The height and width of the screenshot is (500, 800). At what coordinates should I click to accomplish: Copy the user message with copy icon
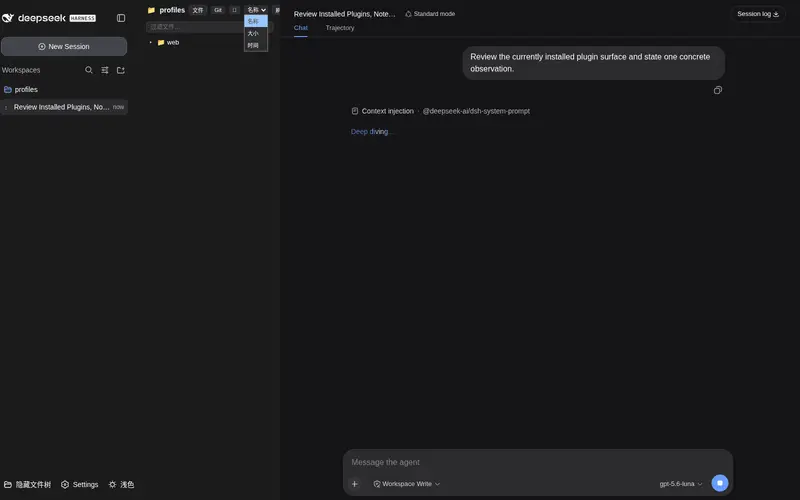pyautogui.click(x=717, y=90)
